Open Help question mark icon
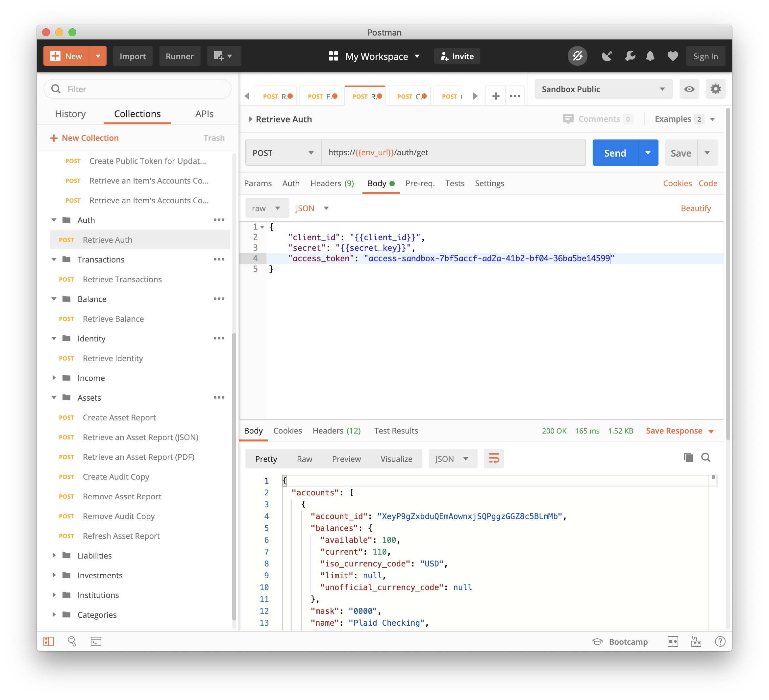Viewport: 769px width, 700px height. coord(720,641)
